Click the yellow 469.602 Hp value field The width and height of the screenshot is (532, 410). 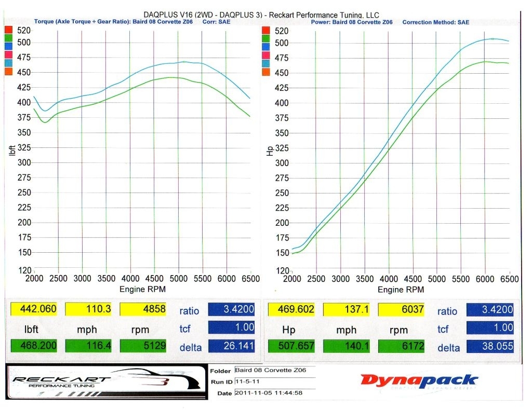pos(291,310)
